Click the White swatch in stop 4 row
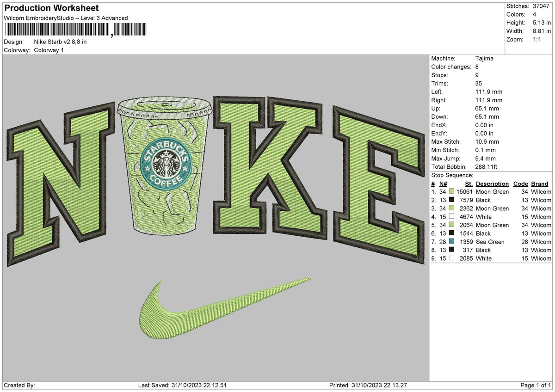555x392 pixels. [451, 216]
